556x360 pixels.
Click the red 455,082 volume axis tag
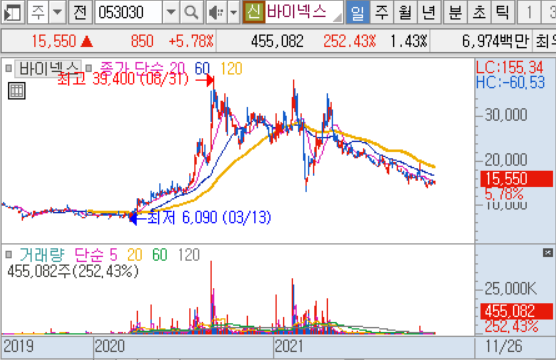[517, 311]
